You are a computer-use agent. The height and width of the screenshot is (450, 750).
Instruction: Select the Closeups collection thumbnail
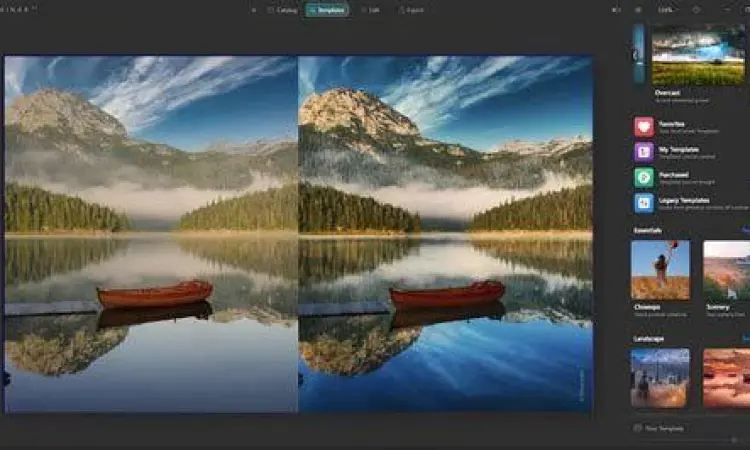coord(660,270)
